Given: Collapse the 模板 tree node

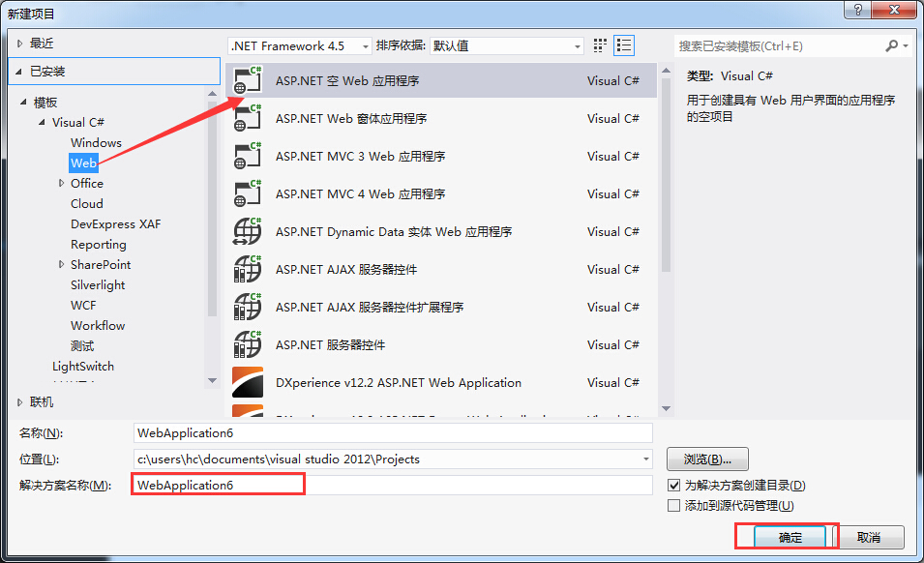Looking at the screenshot, I should (x=23, y=102).
